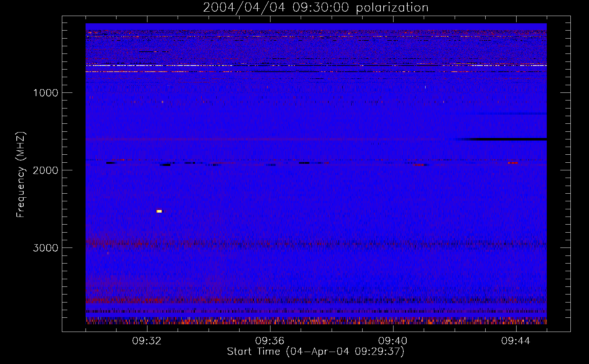Click the 09:32 time axis label
The width and height of the screenshot is (589, 364).
[147, 341]
